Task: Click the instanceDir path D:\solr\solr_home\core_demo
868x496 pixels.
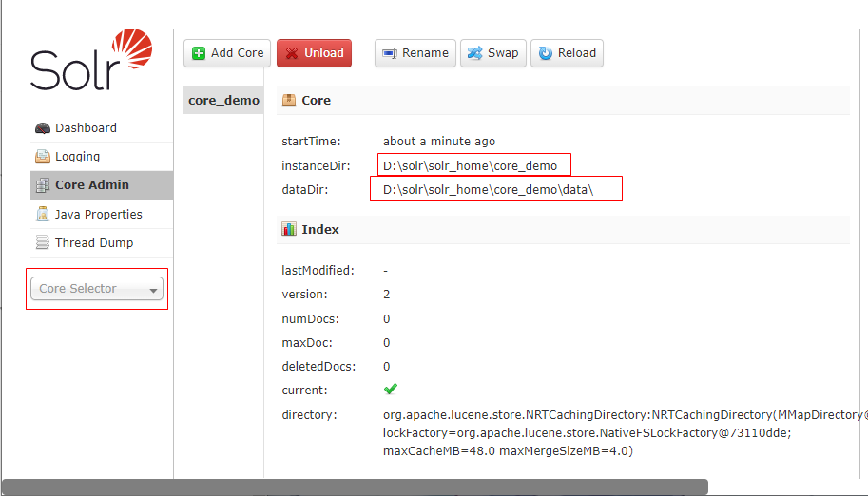Action: [470, 166]
